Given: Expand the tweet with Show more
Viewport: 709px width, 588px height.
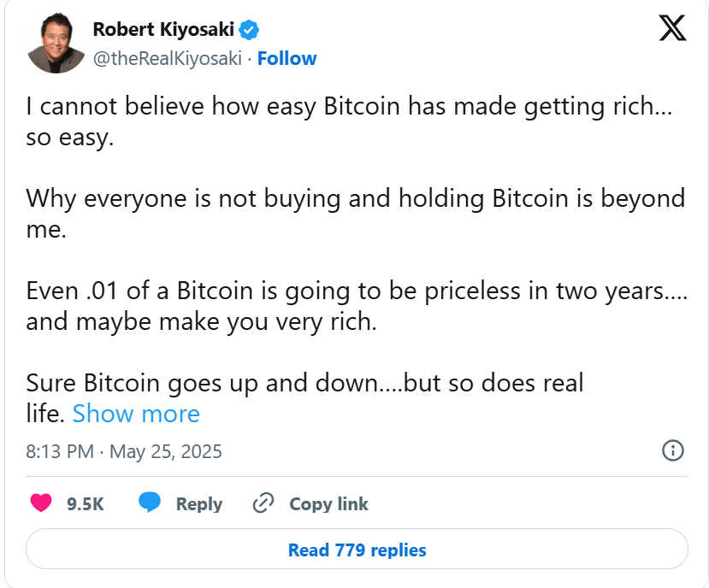Looking at the screenshot, I should 136,414.
